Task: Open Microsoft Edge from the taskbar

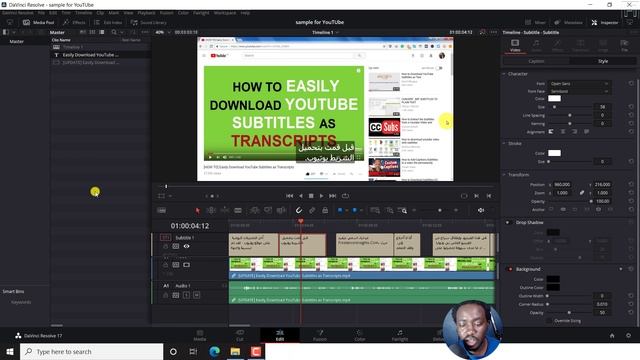Action: click(214, 351)
